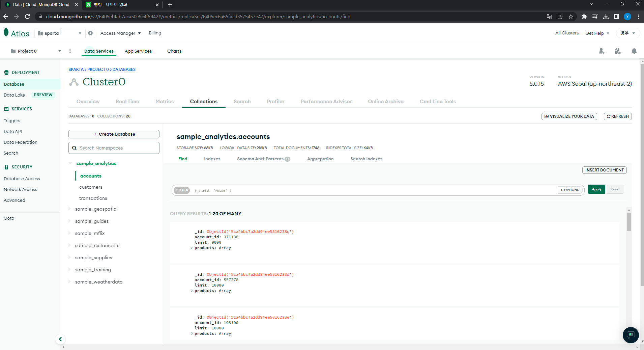
Task: Open organization settings gear icon
Action: pos(90,33)
